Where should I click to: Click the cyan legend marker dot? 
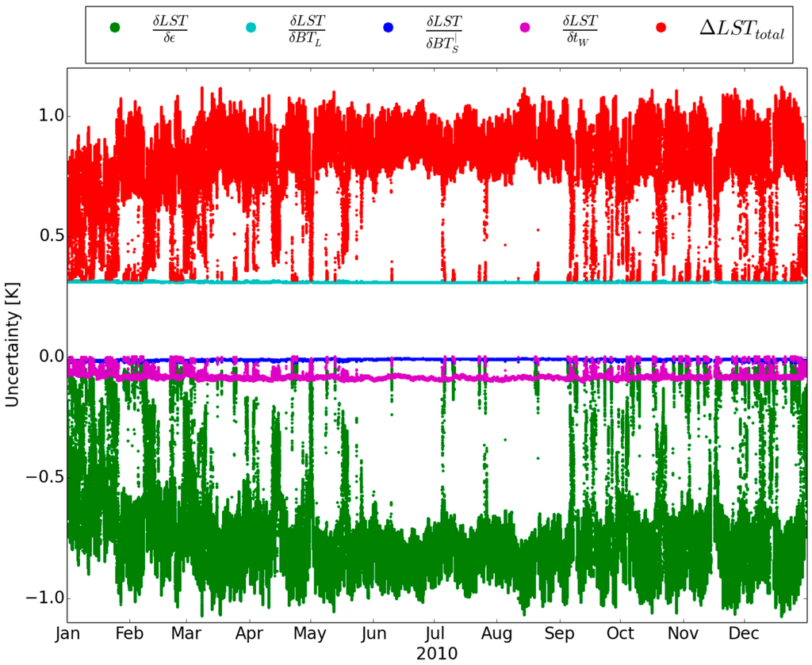tap(251, 28)
